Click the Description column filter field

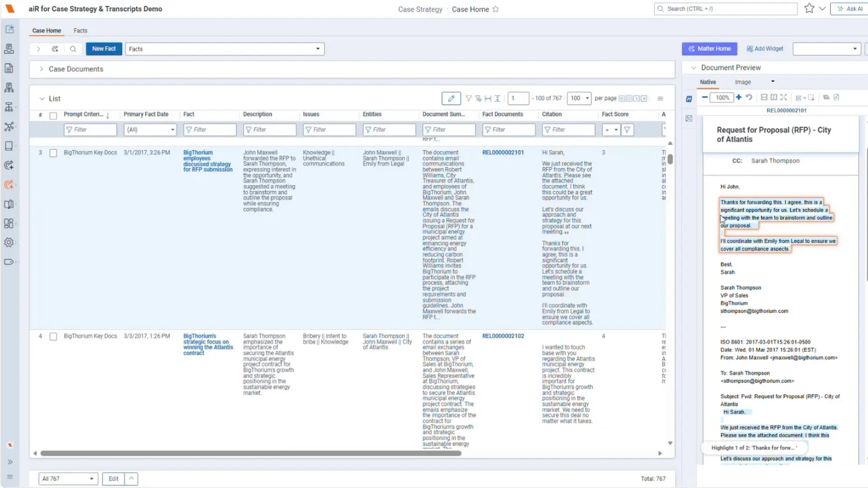coord(270,130)
